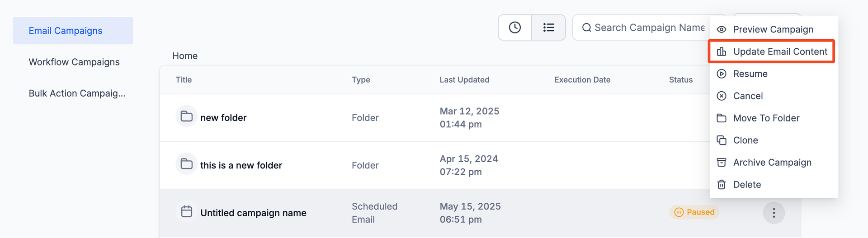Open the Email Campaigns tab
This screenshot has height=238, width=868.
(73, 31)
